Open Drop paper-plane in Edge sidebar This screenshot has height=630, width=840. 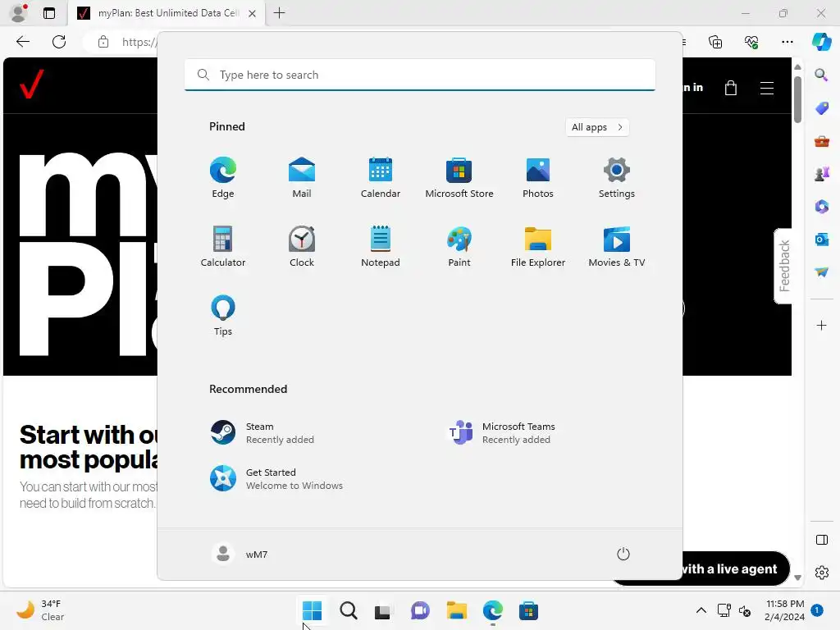(x=821, y=272)
